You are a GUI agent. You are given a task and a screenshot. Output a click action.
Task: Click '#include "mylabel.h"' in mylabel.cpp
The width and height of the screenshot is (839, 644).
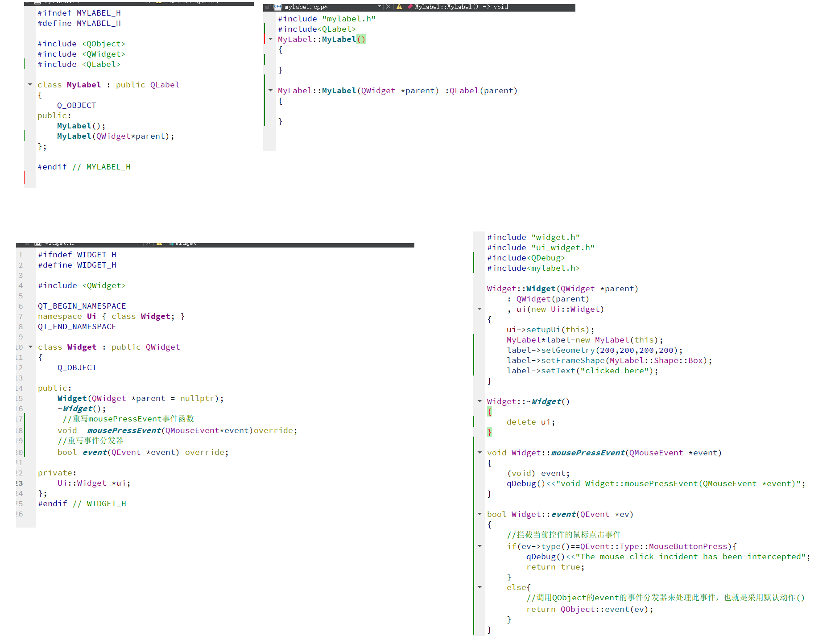[327, 19]
